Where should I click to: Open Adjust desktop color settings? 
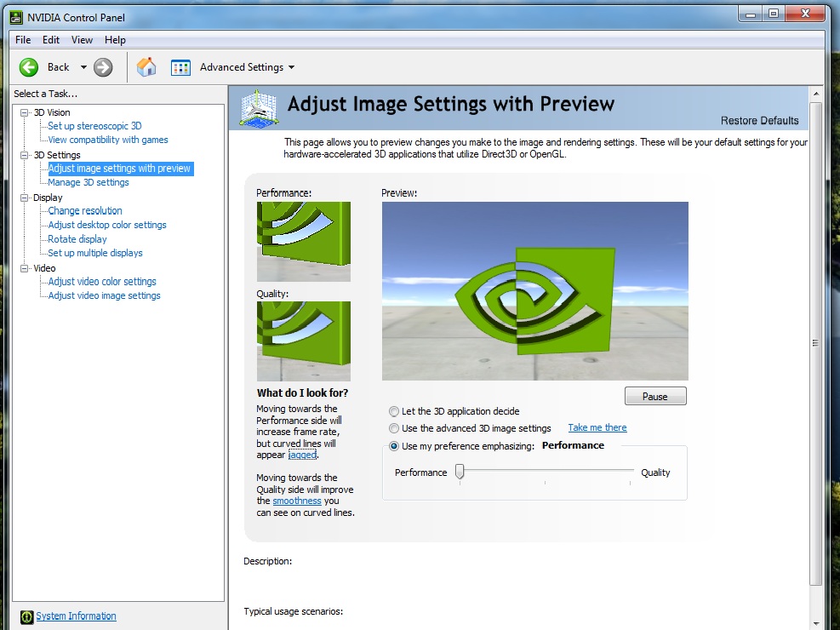click(x=107, y=225)
